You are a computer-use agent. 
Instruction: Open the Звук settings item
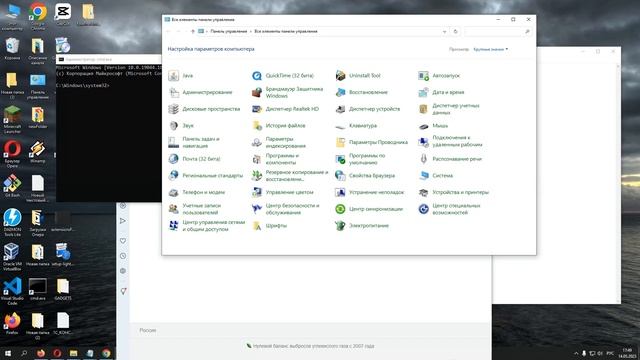click(x=181, y=126)
